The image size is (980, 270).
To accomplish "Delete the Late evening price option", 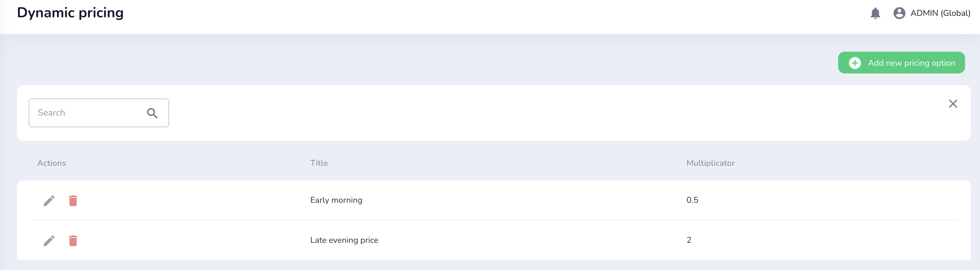I will (73, 240).
